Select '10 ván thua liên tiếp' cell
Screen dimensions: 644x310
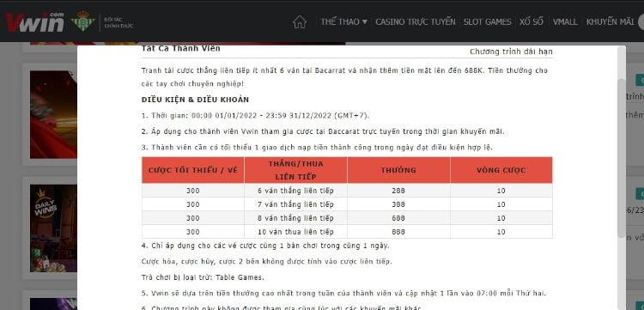295,232
